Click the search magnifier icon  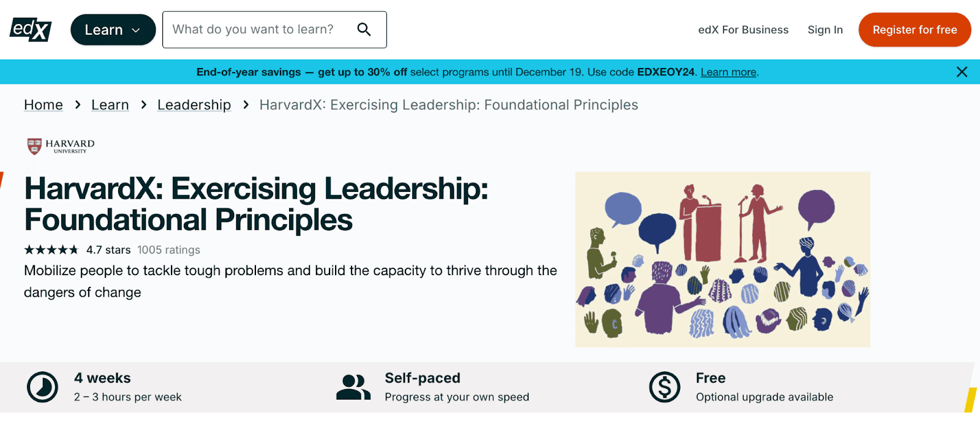tap(364, 29)
